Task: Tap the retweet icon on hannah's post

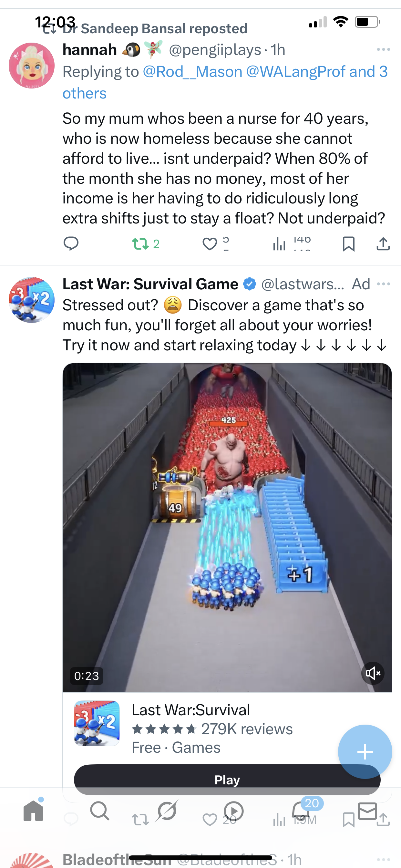Action: coord(140,243)
